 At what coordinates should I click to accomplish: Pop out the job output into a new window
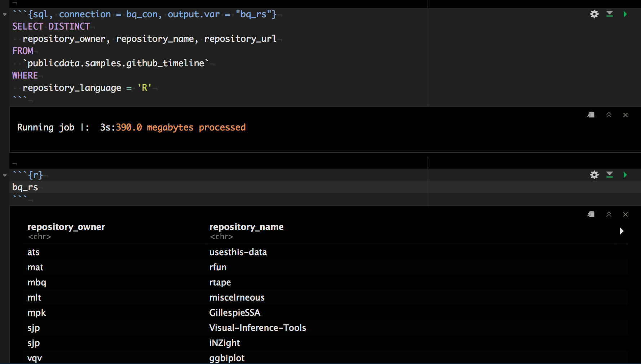(x=591, y=115)
